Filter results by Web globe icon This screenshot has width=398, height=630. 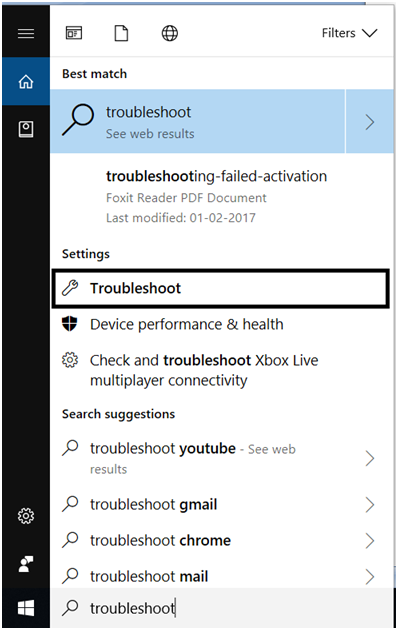point(169,33)
